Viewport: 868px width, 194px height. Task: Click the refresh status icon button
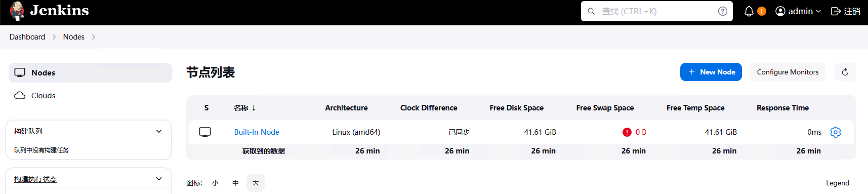click(845, 72)
